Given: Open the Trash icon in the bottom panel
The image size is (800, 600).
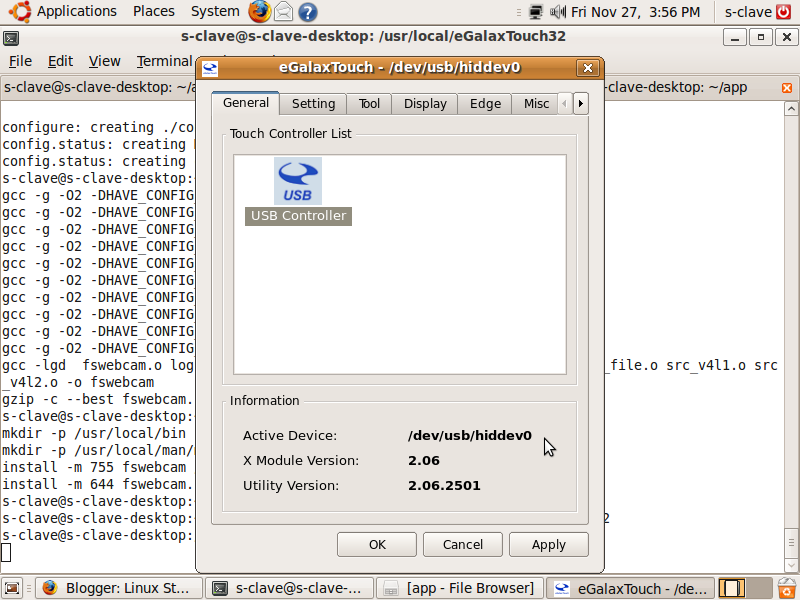Looking at the screenshot, I should click(x=787, y=588).
